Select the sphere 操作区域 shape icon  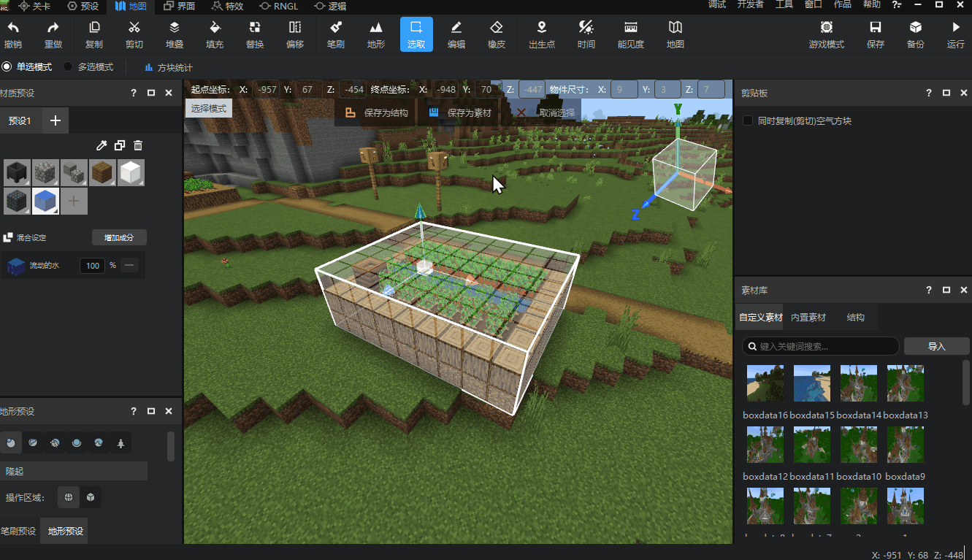[69, 497]
